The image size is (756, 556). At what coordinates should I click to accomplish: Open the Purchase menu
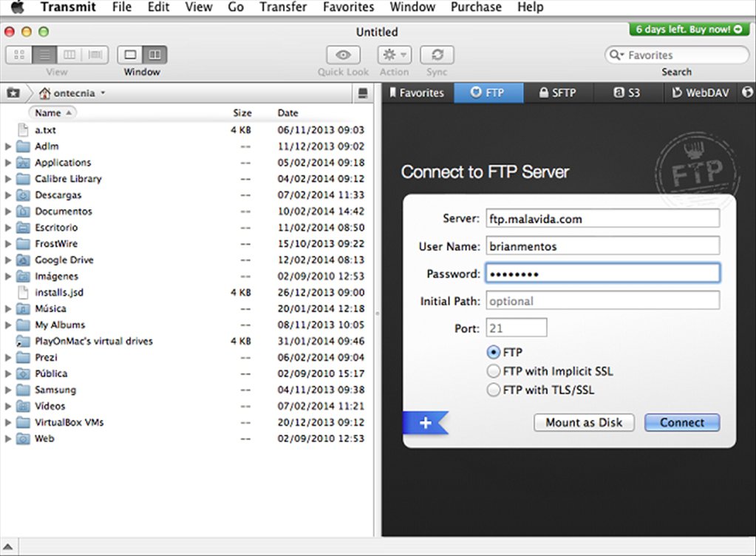tap(476, 7)
